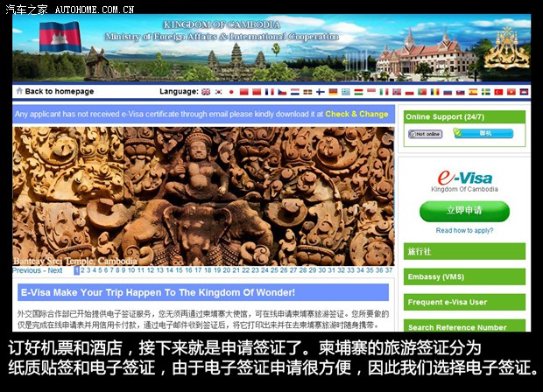Go back to homepage

59,91
